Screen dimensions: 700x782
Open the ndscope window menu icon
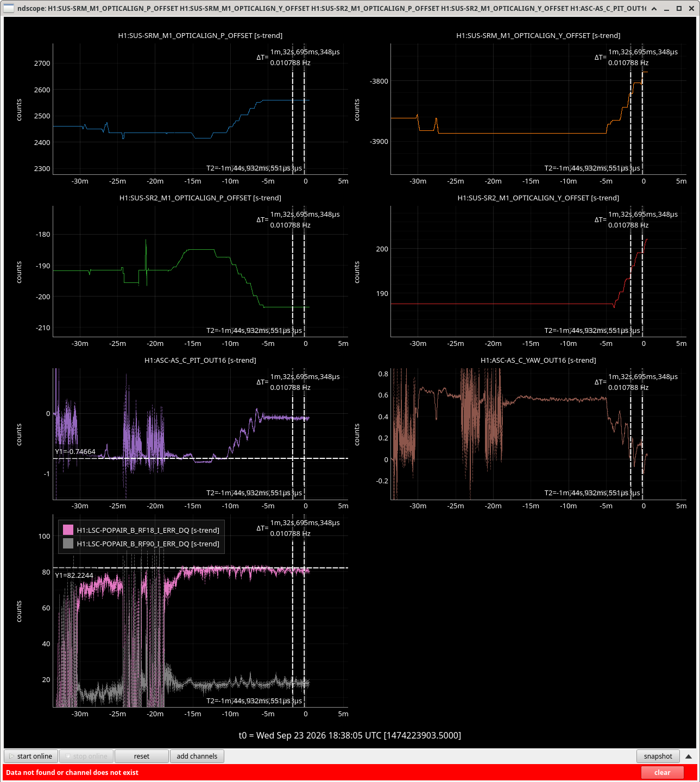click(x=9, y=8)
